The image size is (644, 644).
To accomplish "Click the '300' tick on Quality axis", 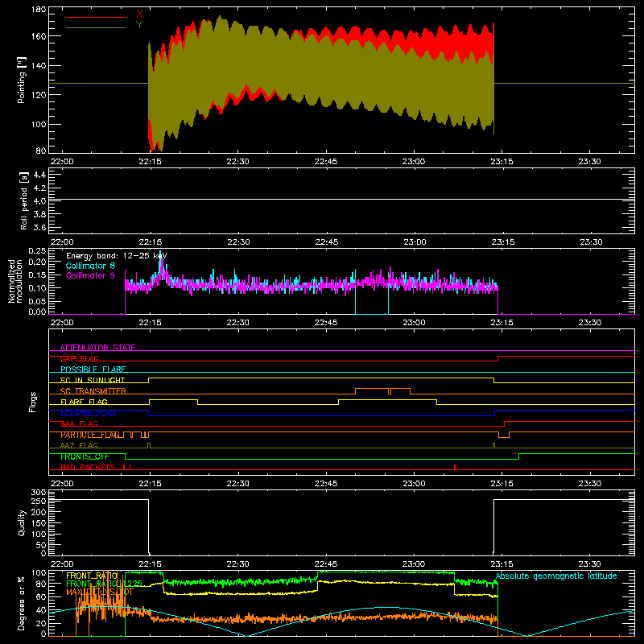I will (x=39, y=493).
